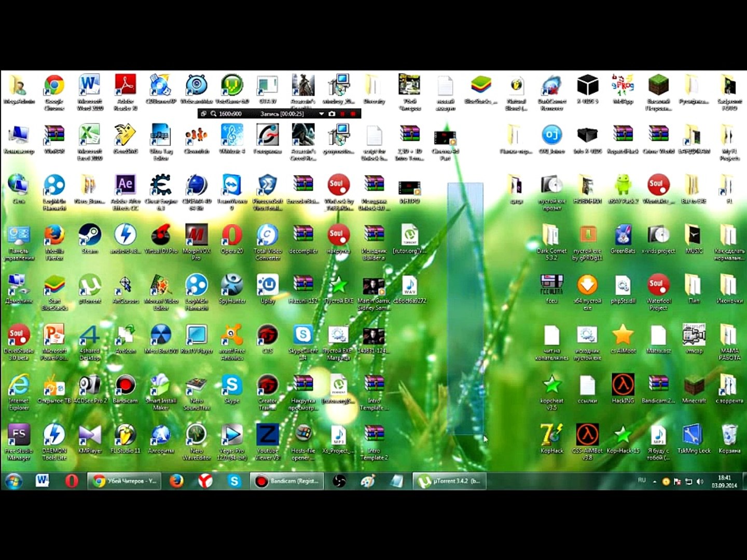The image size is (747, 560).
Task: Stop the Bandicam recording with the red button
Action: click(353, 114)
